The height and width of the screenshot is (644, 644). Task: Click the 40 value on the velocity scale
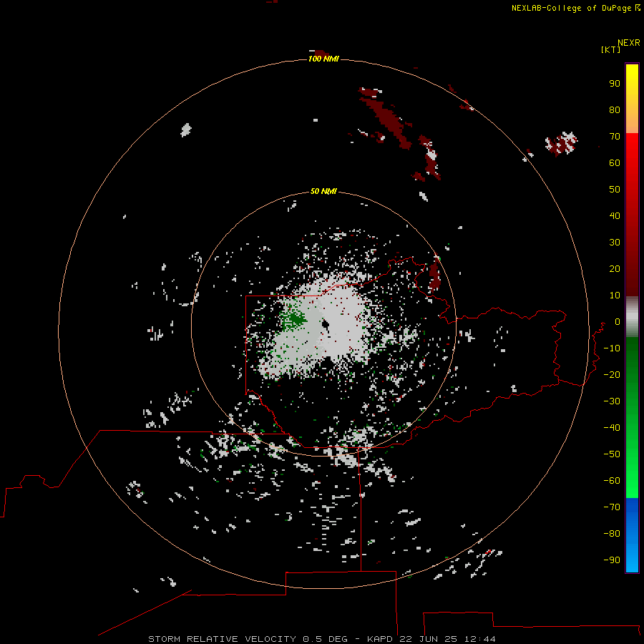(x=615, y=215)
